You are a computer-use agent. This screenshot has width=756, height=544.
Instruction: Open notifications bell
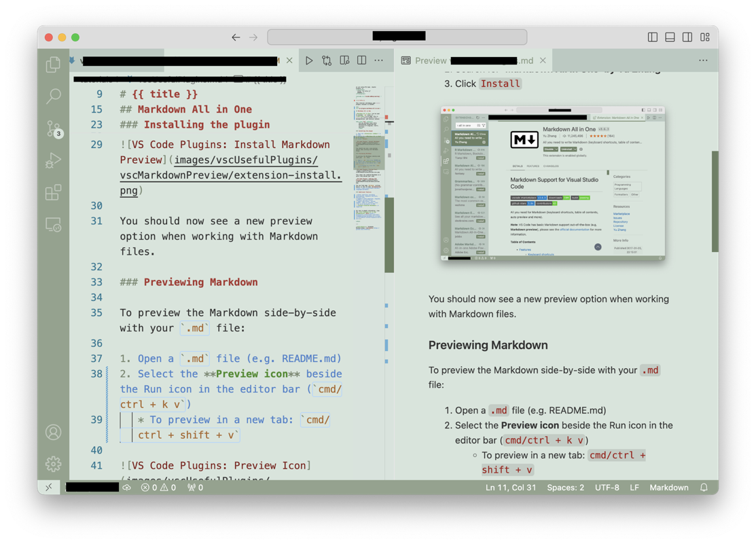point(704,488)
